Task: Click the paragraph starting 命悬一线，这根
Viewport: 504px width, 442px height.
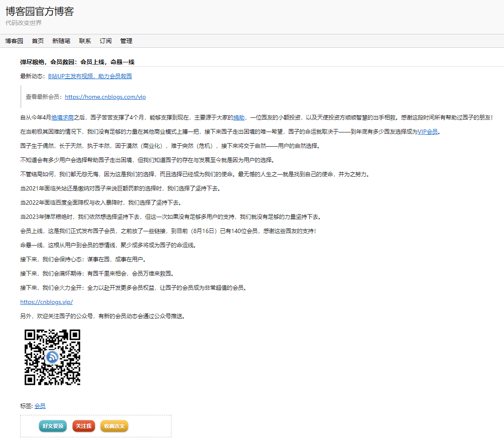Action: coord(109,245)
